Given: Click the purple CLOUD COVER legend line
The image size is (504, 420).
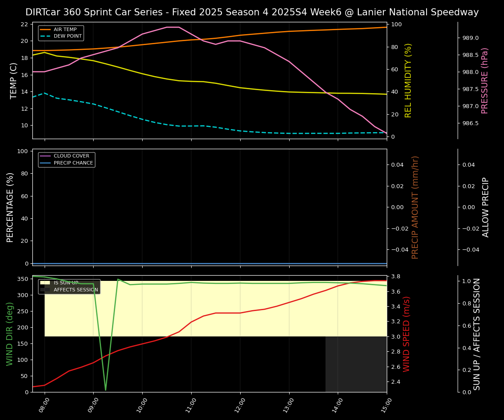Looking at the screenshot, I should click(45, 156).
